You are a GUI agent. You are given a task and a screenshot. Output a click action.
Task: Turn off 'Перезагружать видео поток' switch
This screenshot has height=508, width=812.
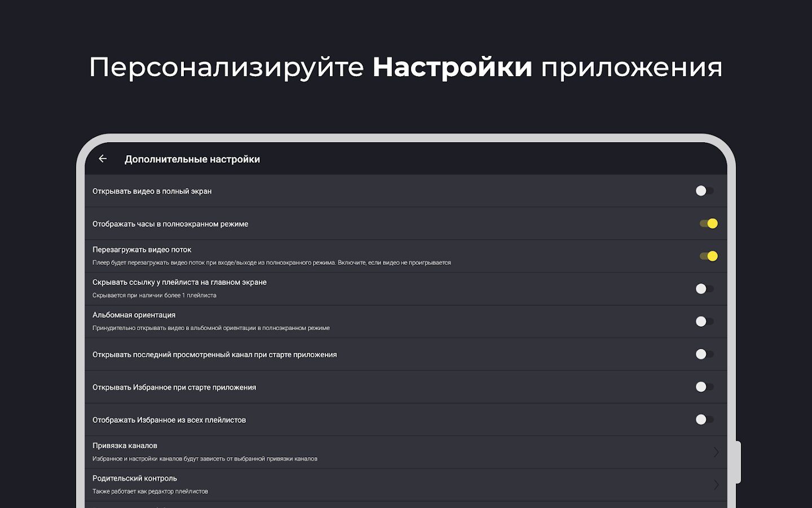[x=709, y=256]
